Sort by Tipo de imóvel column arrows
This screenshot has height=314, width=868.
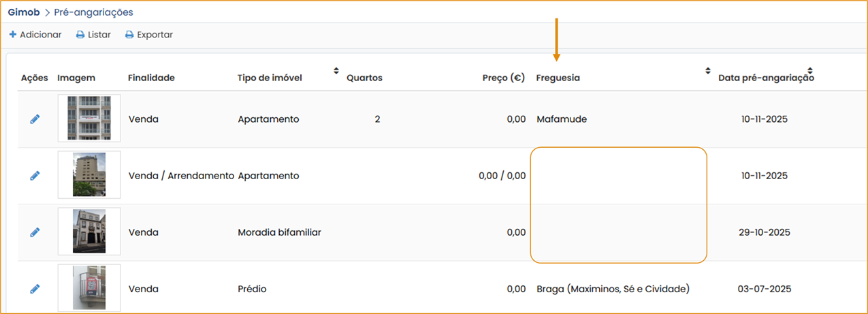point(336,71)
